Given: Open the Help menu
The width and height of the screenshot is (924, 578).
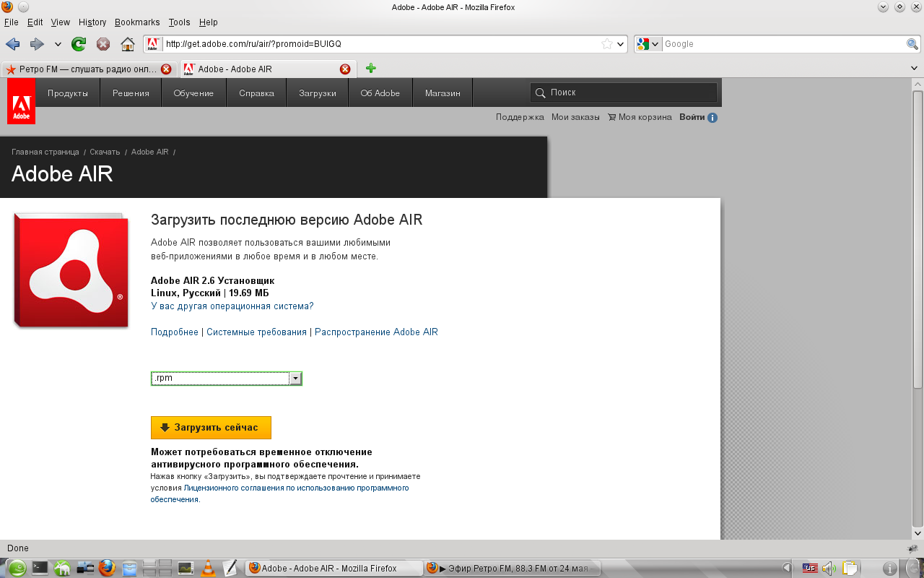Looking at the screenshot, I should [208, 22].
